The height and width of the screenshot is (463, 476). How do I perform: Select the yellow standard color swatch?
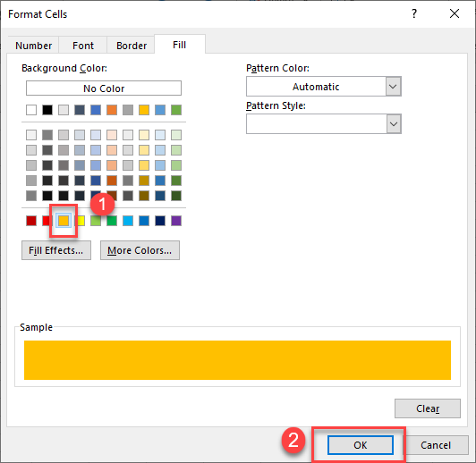pyautogui.click(x=81, y=221)
